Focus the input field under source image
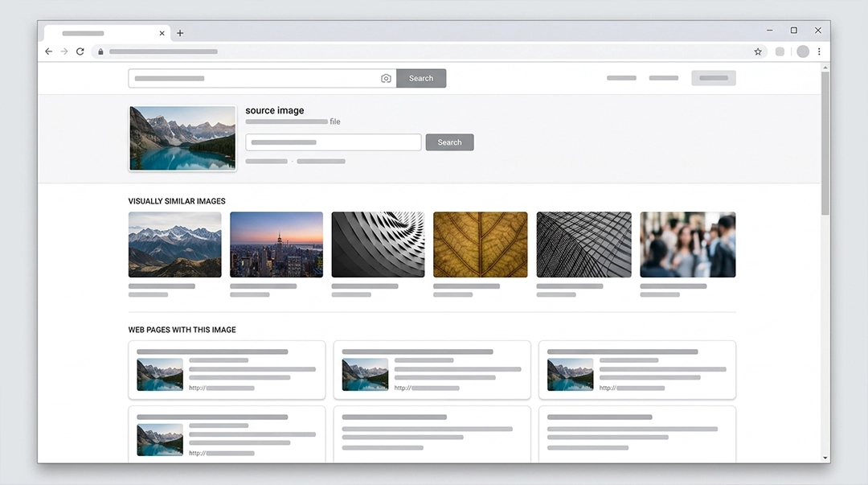Screen dimensions: 868x485 tap(334, 142)
